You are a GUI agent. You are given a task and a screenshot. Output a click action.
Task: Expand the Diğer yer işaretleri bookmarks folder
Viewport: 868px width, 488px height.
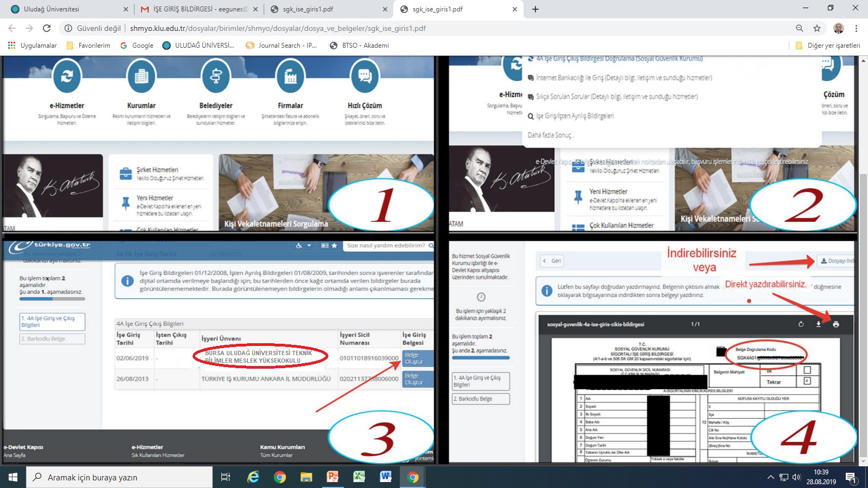click(828, 46)
